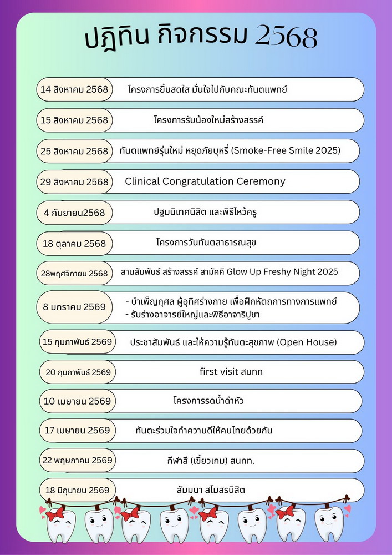Click the leftmost tooth character with red bow
The image size is (392, 555).
pos(59,524)
